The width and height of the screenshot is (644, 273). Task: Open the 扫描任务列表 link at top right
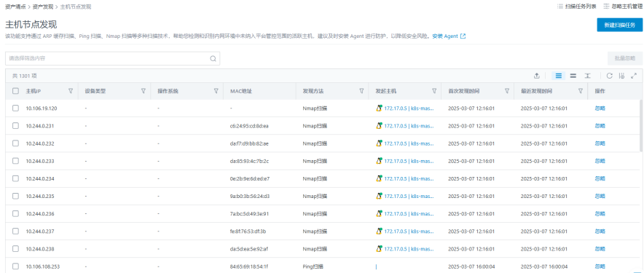(x=581, y=7)
